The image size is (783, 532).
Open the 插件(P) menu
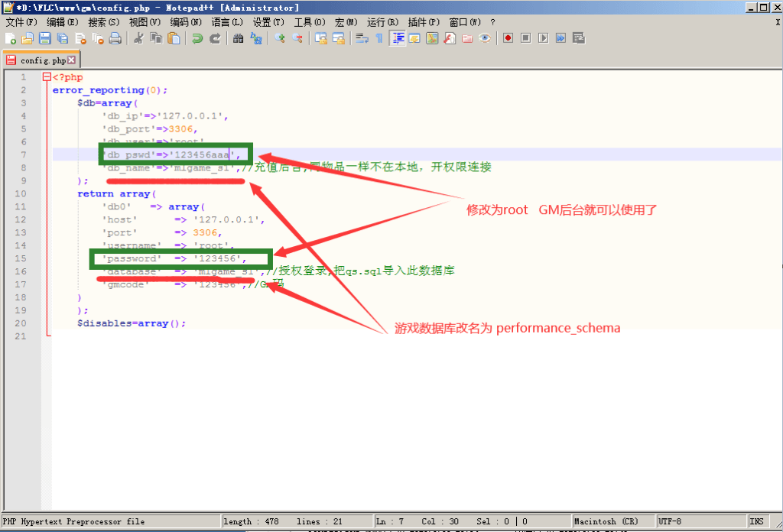(x=424, y=22)
